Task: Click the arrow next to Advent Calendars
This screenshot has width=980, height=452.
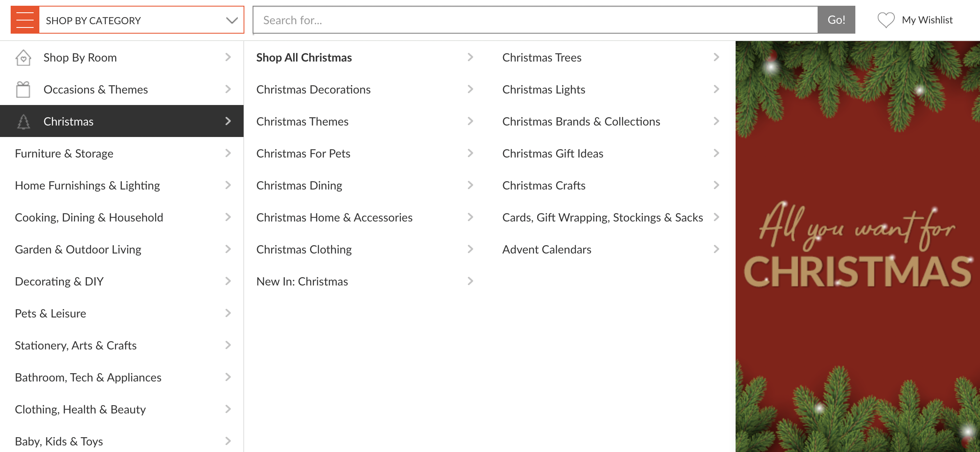Action: [716, 249]
